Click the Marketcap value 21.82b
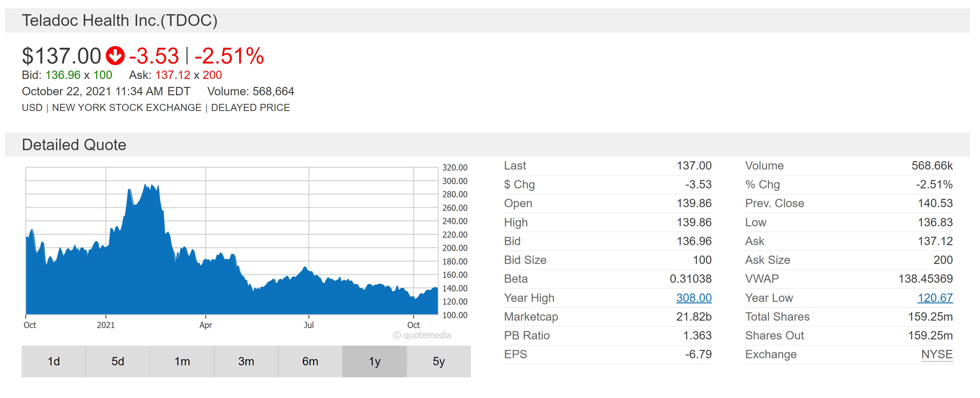Viewport: 980px width, 398px height. [694, 317]
